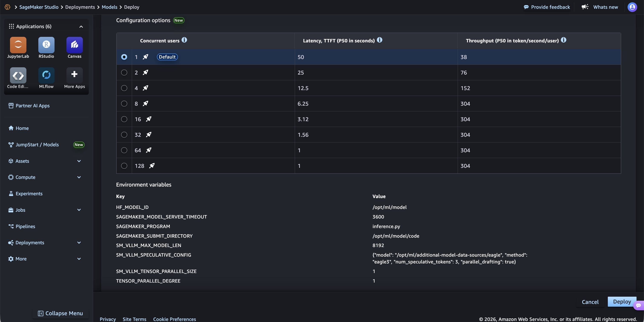Launch the MLflow application icon
This screenshot has height=322, width=644.
pos(46,75)
